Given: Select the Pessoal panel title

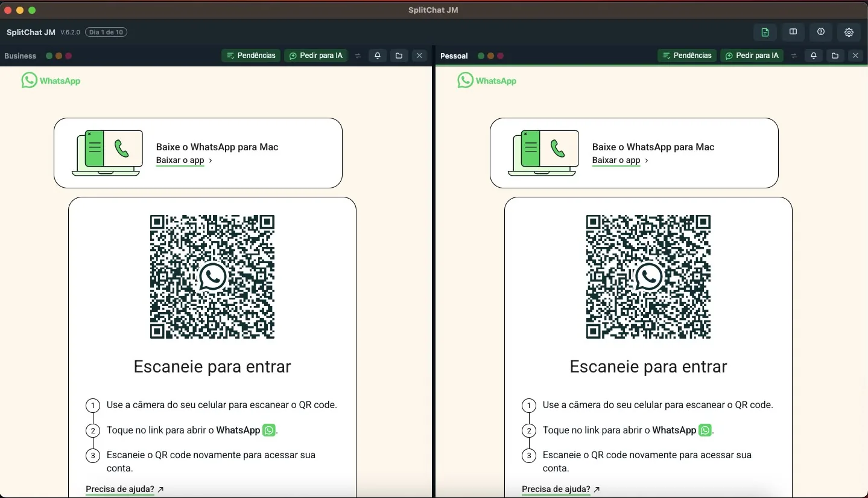Looking at the screenshot, I should [454, 56].
